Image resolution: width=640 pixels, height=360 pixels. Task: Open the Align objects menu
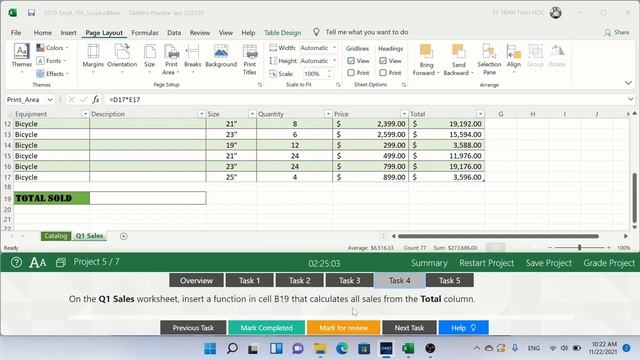click(513, 59)
